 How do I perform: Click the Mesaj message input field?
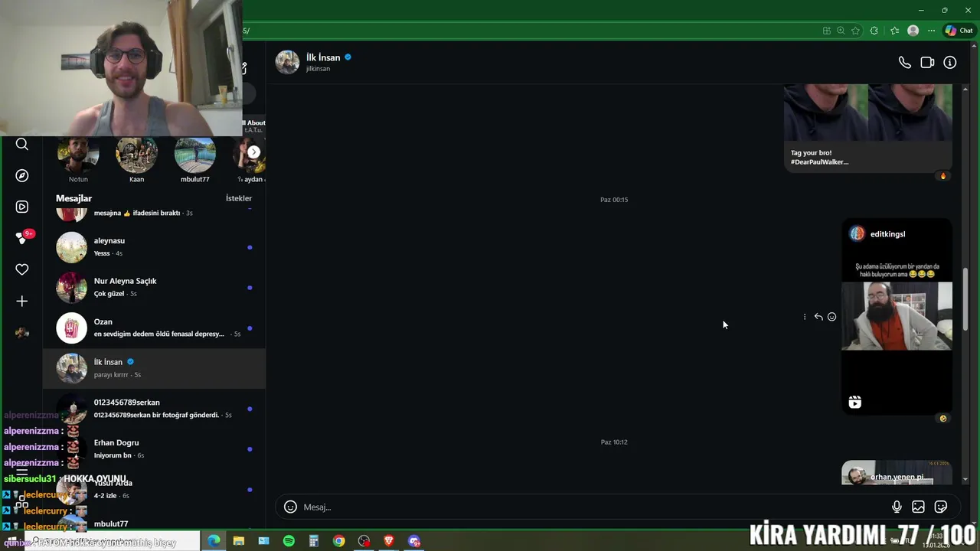pos(593,507)
